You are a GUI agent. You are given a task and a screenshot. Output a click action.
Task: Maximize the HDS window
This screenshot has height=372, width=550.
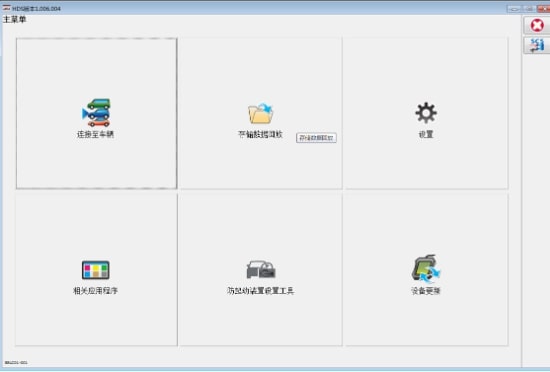[x=530, y=9]
